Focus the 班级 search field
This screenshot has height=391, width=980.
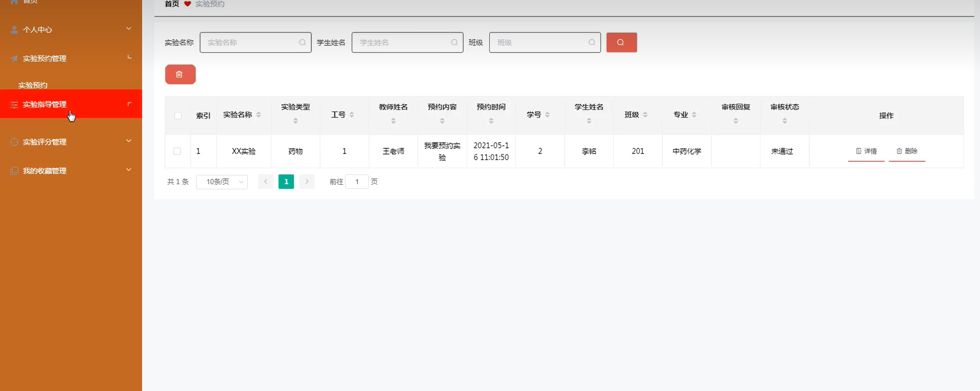tap(545, 43)
